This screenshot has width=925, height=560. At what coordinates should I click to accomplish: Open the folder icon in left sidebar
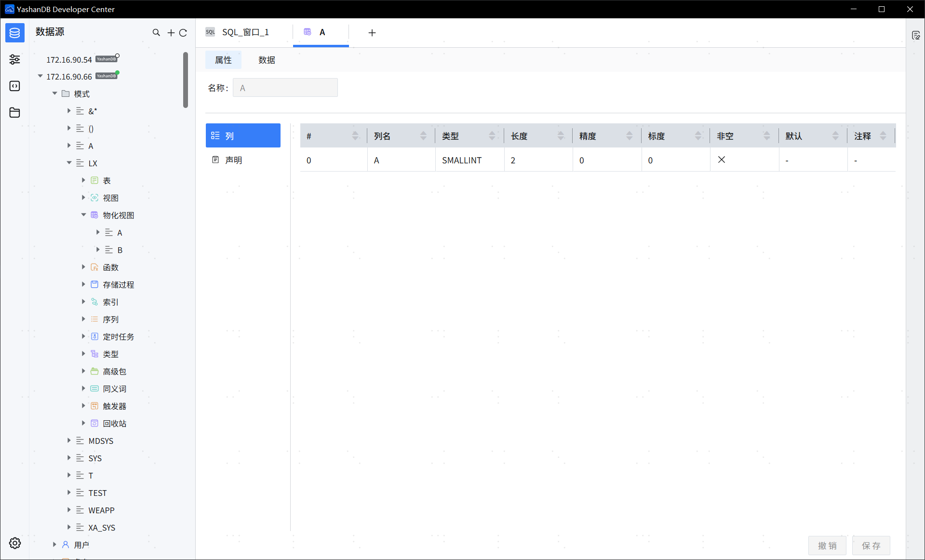pos(14,113)
